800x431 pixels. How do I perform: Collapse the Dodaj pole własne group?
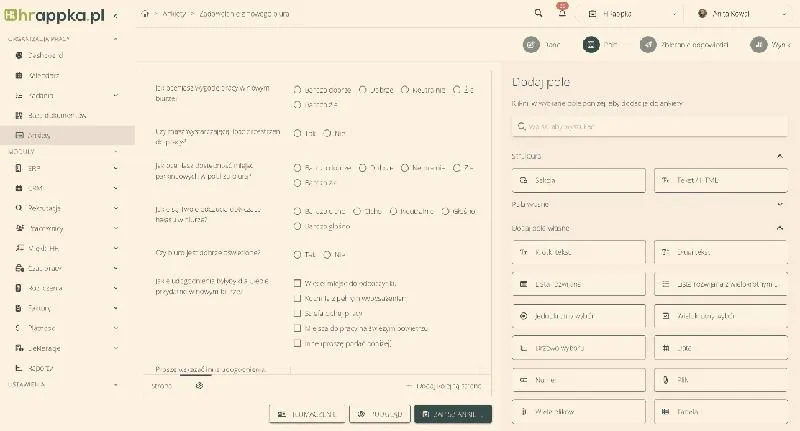coord(780,228)
